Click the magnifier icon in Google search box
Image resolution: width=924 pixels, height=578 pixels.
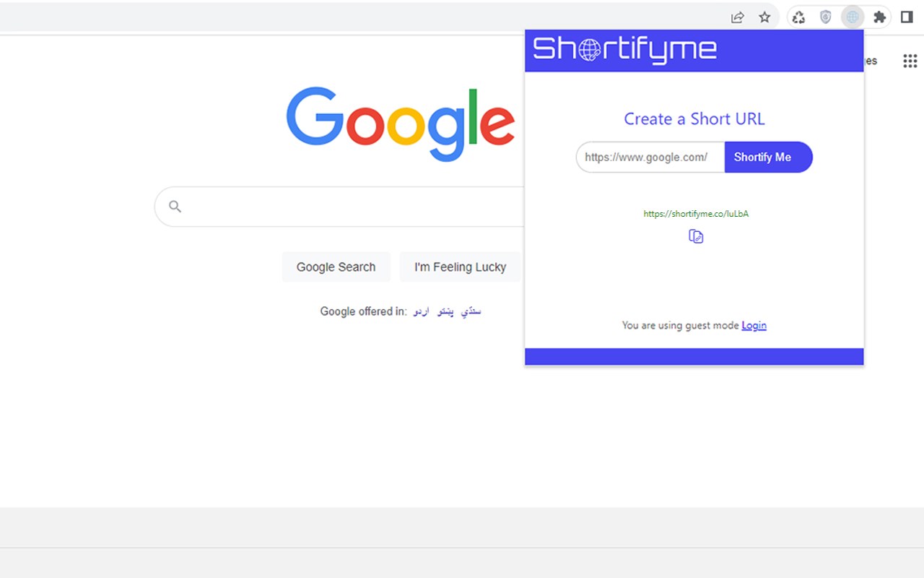tap(175, 207)
